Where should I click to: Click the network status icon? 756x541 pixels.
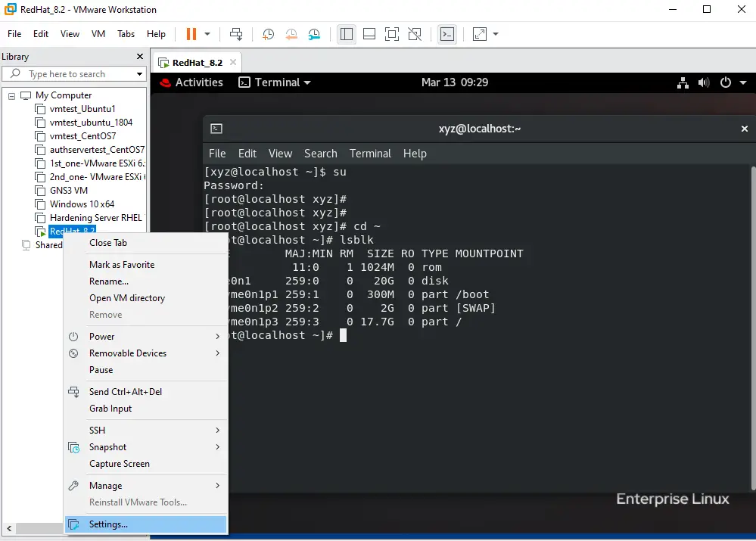point(683,83)
